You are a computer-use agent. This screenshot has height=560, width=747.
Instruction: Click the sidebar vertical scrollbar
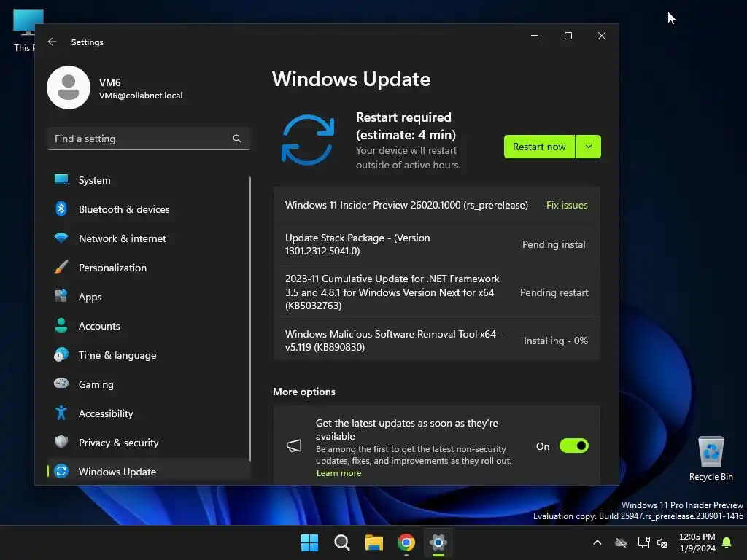[250, 319]
